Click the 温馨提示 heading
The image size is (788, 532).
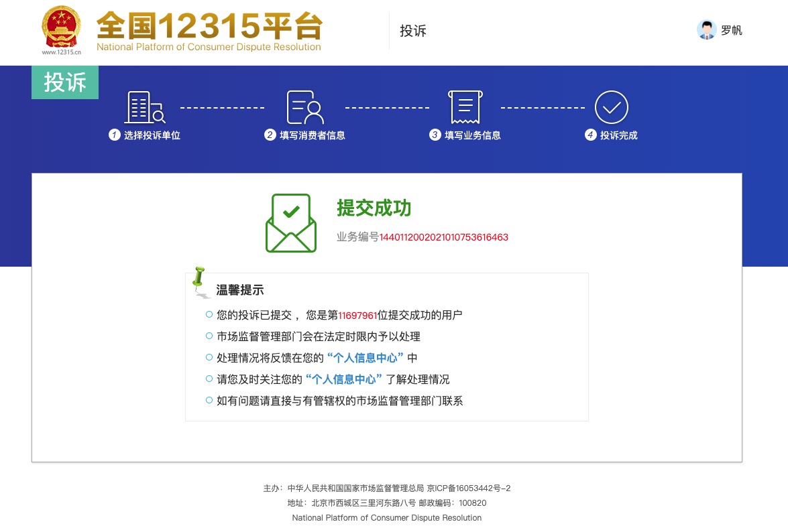click(x=239, y=290)
